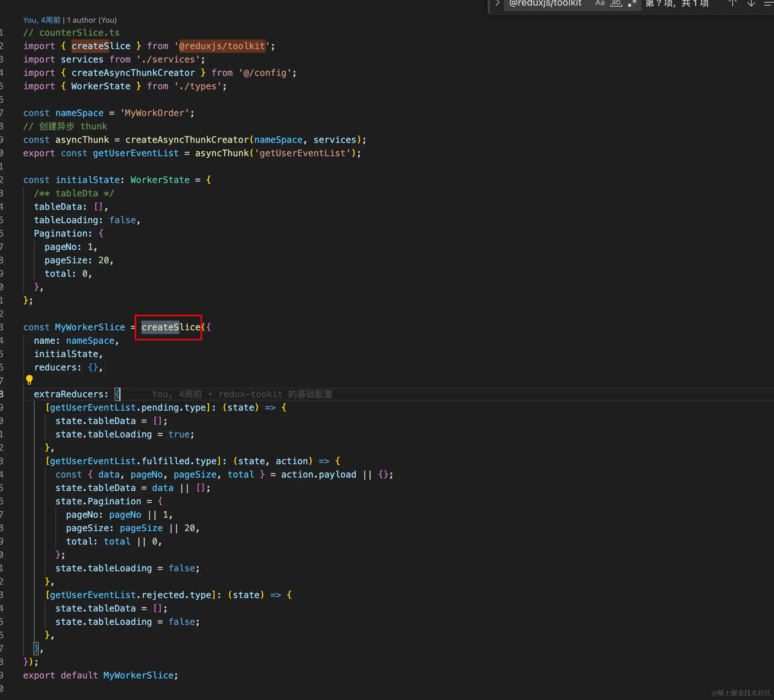
Task: Place cursor at extraRedducers opening brace
Action: (118, 394)
